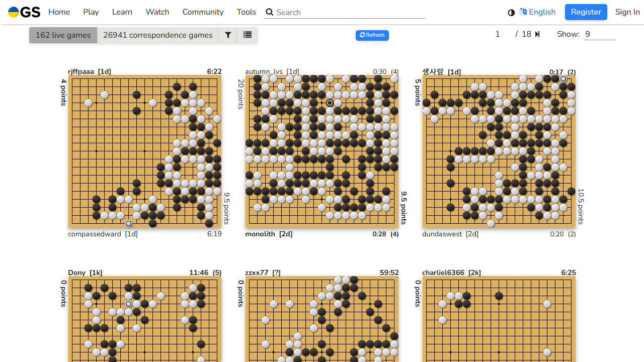Image resolution: width=644 pixels, height=362 pixels.
Task: Open zzxx77's game board thumbnail
Action: (322, 319)
